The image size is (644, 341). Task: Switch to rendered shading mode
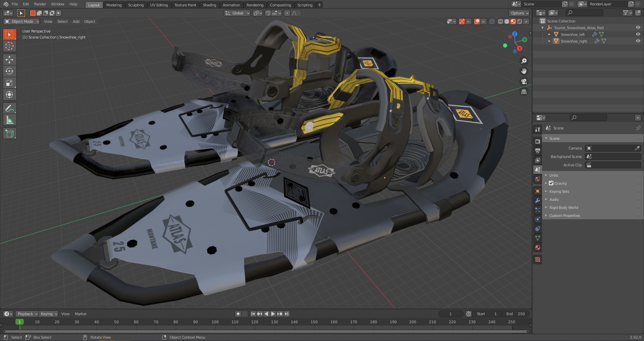pos(520,21)
